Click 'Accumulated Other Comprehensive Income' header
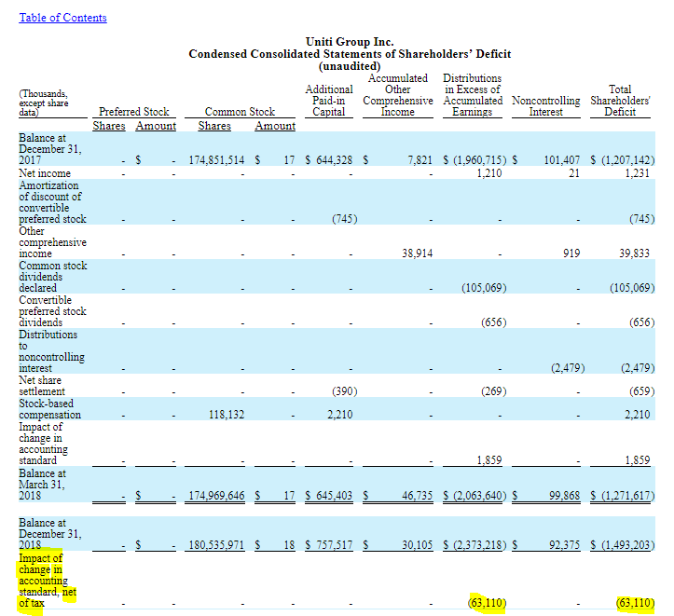 pyautogui.click(x=398, y=95)
